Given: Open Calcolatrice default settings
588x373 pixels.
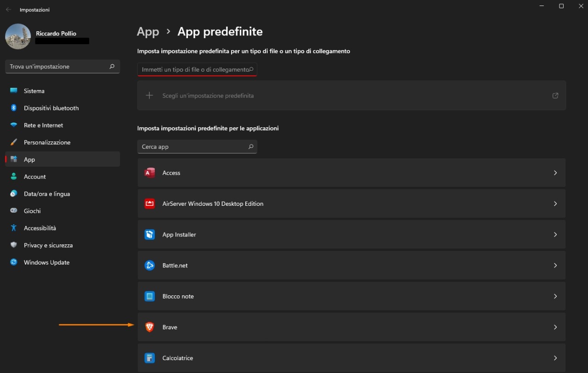Looking at the screenshot, I should (x=351, y=358).
